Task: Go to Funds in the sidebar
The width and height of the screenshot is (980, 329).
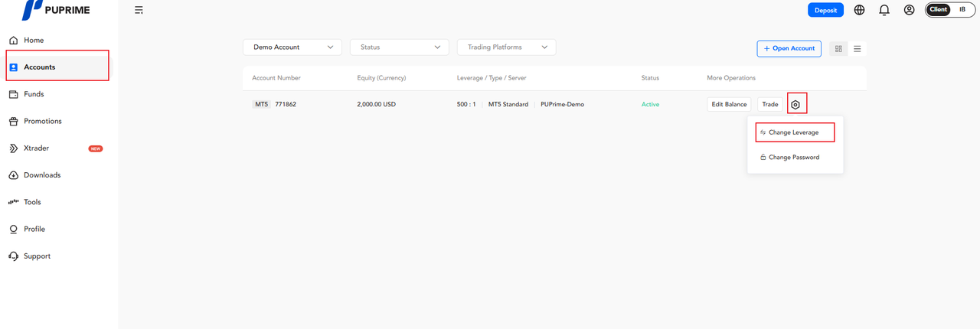Action: [x=34, y=94]
